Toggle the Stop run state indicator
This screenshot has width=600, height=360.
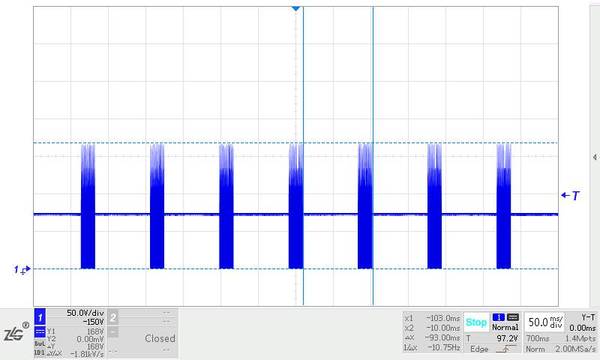coord(476,322)
